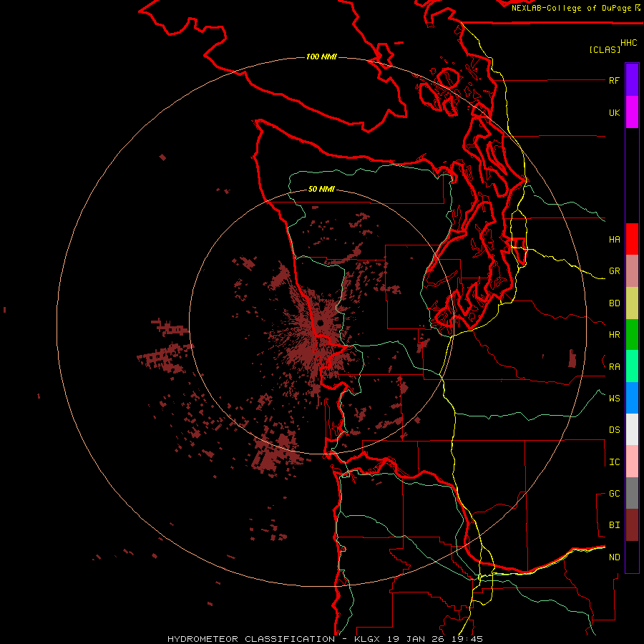Click the radar site center black dot
The width and height of the screenshot is (644, 644).
point(321,323)
